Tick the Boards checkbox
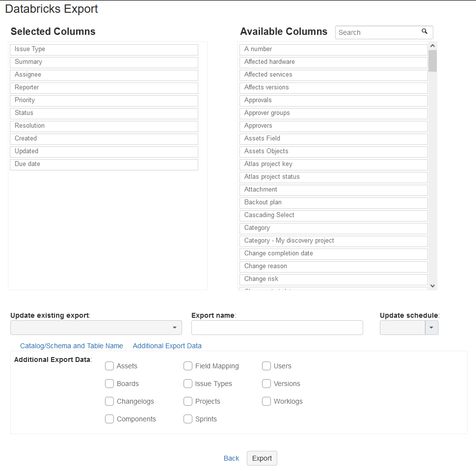 click(109, 384)
